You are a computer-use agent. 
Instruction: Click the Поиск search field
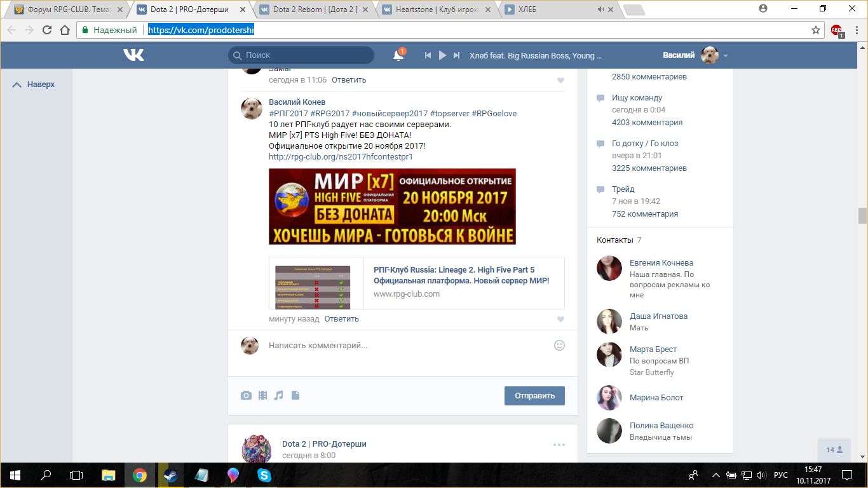tap(301, 55)
